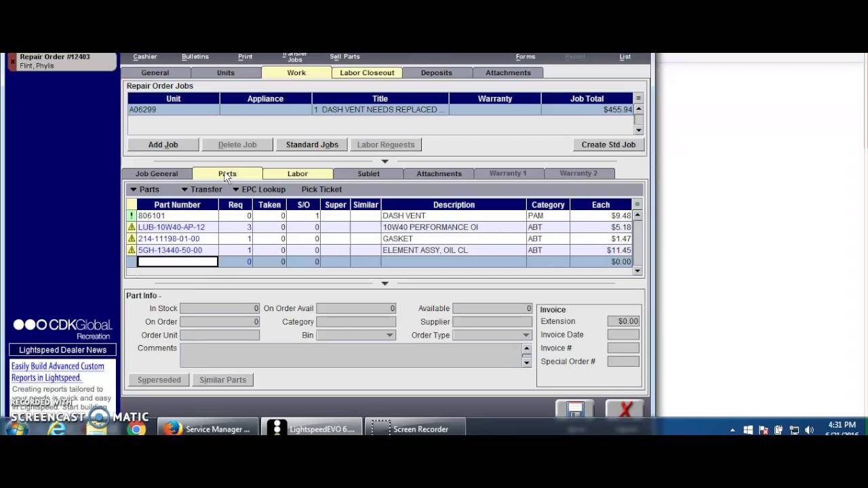Collapse the parts section divider arrow
Image resolution: width=868 pixels, height=488 pixels.
(384, 283)
